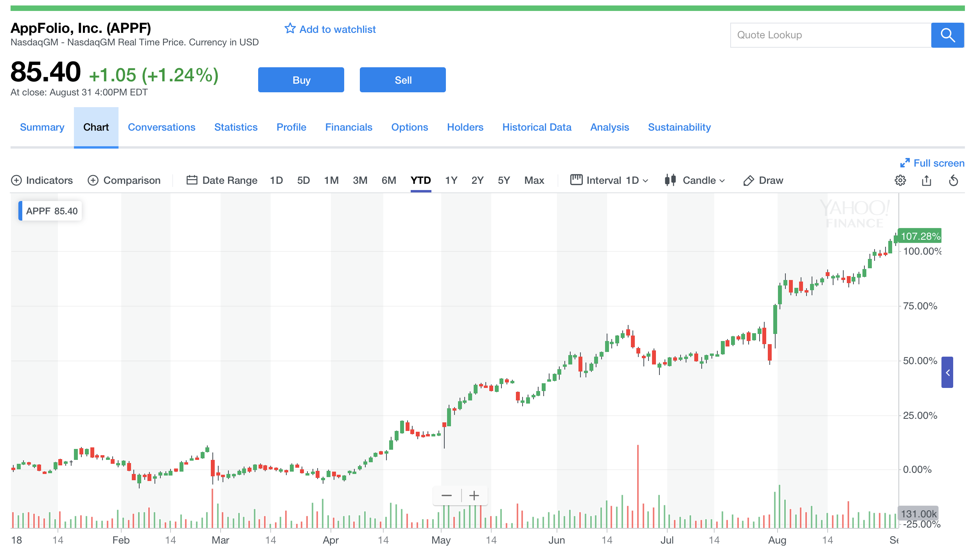The width and height of the screenshot is (970, 560).
Task: Open the Financials tab
Action: click(x=349, y=127)
